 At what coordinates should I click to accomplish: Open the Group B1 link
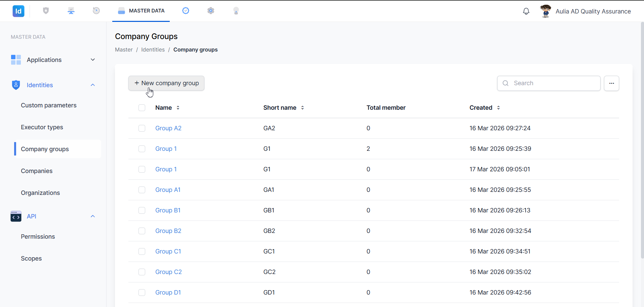pyautogui.click(x=168, y=210)
